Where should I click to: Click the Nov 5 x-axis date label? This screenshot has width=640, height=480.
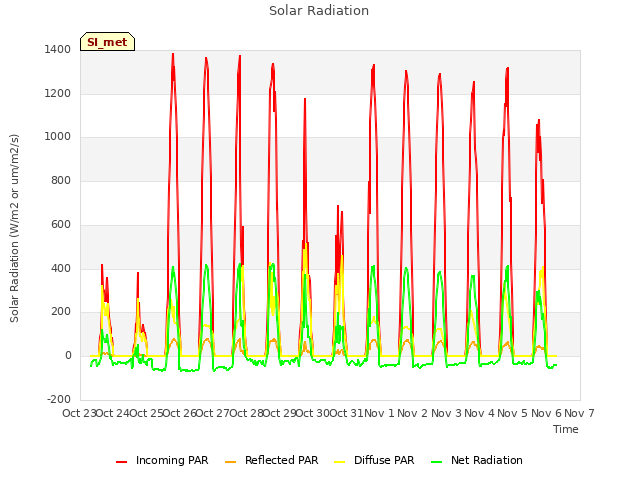[513, 413]
